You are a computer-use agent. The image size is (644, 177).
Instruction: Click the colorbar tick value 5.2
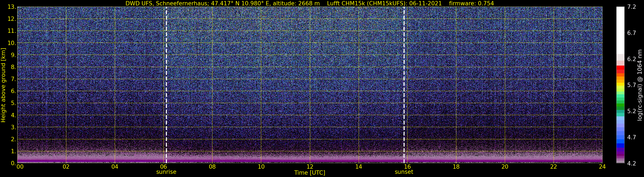(632, 111)
